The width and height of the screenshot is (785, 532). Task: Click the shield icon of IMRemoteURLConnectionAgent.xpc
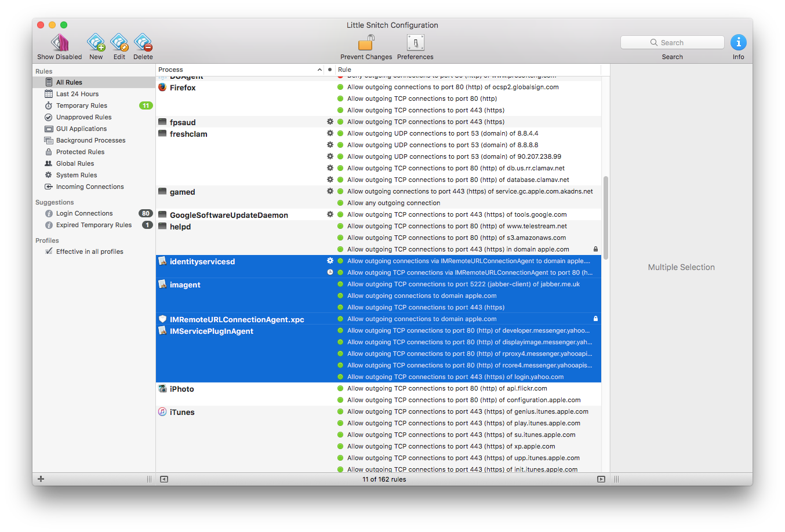click(x=162, y=319)
